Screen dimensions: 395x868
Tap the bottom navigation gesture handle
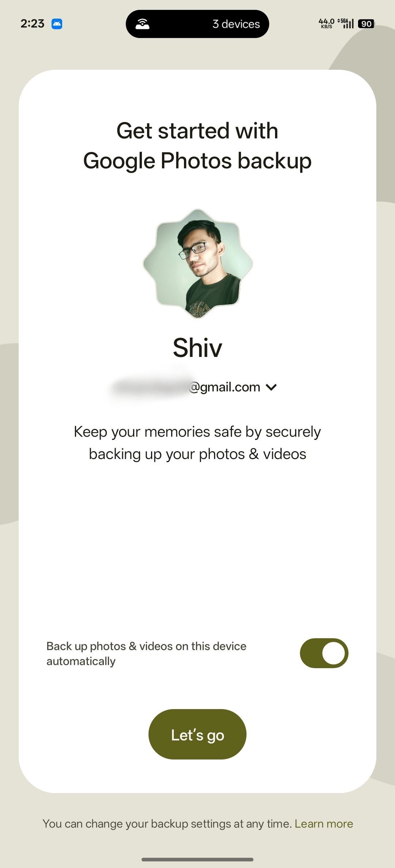197,860
